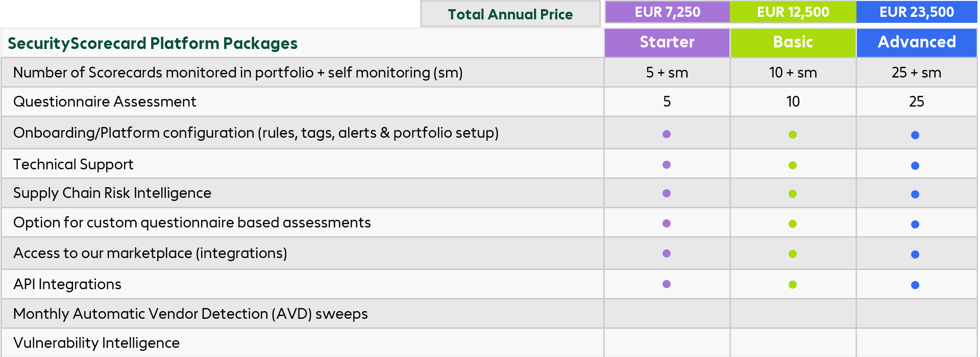Click the blue dot for Advanced Onboarding configuration
The height and width of the screenshot is (357, 980).
click(915, 135)
